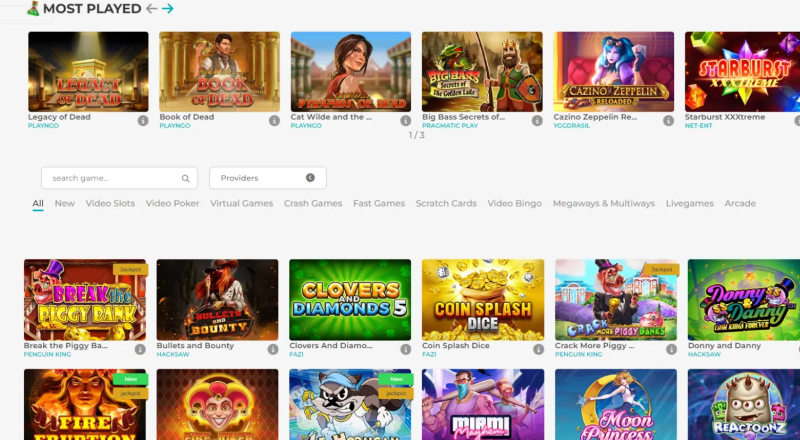
Task: Open info icon for Bullets and Bounty
Action: (x=273, y=349)
